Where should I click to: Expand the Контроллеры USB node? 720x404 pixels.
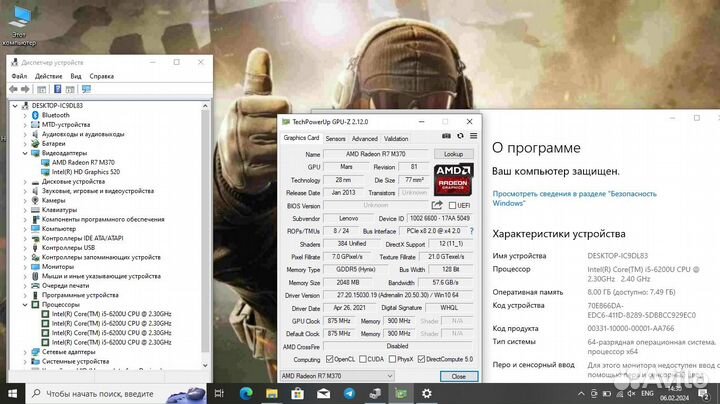[25, 248]
